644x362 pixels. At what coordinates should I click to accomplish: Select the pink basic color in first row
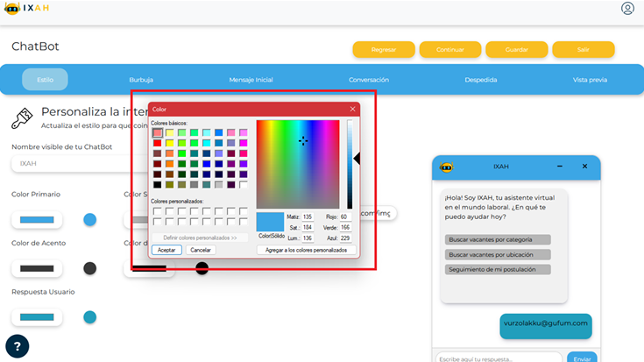click(x=231, y=132)
